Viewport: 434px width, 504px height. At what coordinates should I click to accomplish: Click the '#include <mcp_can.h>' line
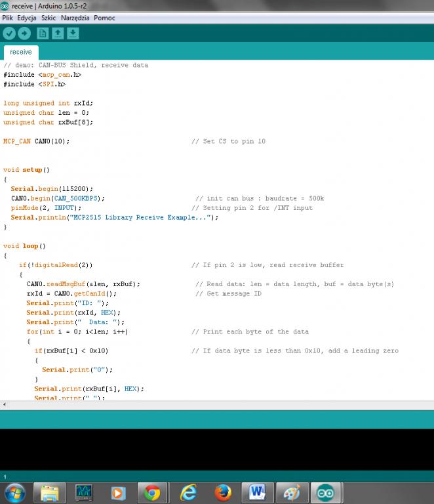[42, 75]
